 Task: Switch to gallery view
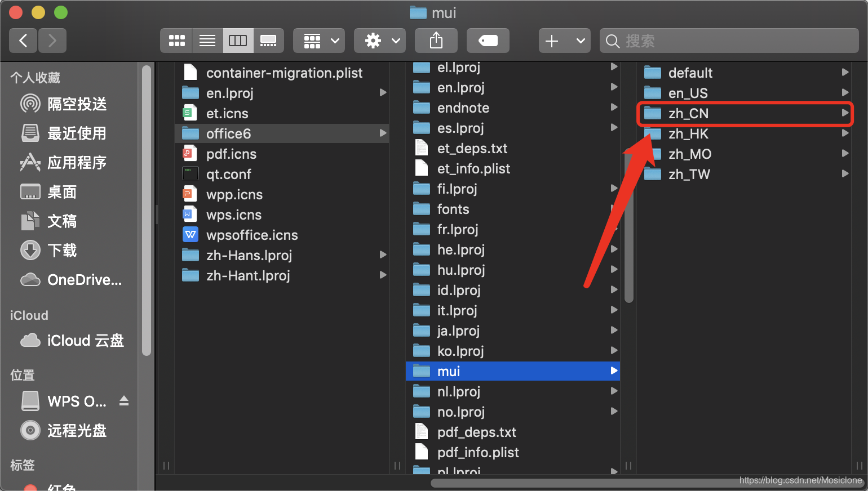(x=268, y=41)
